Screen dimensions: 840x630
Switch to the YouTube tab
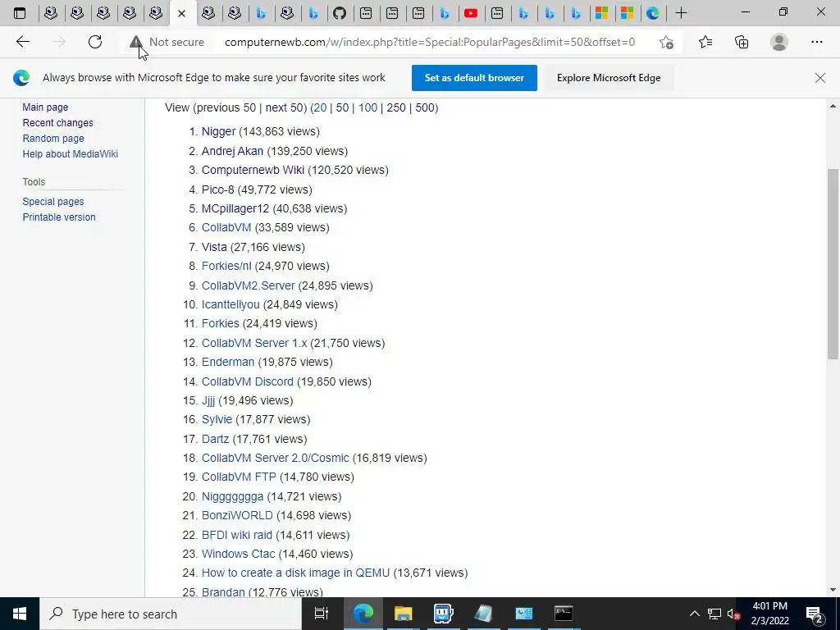pyautogui.click(x=471, y=13)
